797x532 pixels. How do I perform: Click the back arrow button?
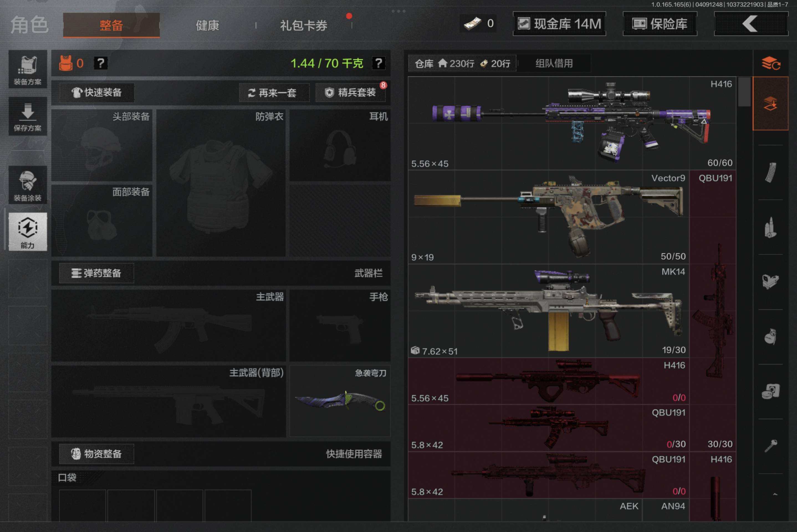(x=751, y=24)
